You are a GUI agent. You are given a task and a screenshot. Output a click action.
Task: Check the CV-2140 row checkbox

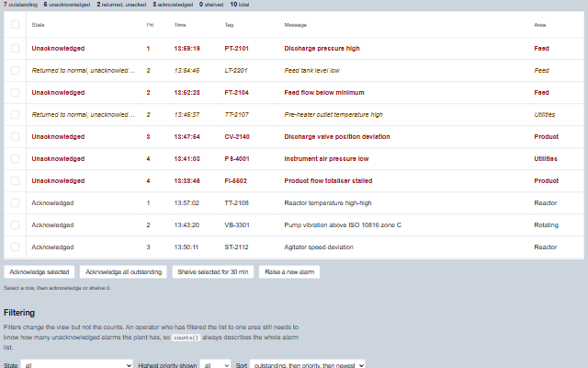(x=15, y=136)
